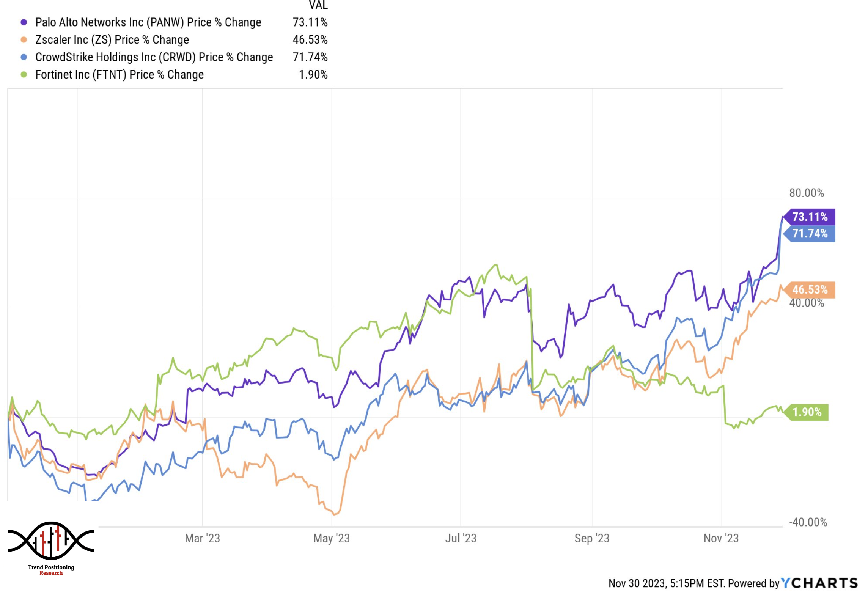Click the blue 71.74% value flag
The height and width of the screenshot is (591, 868).
pos(810,234)
